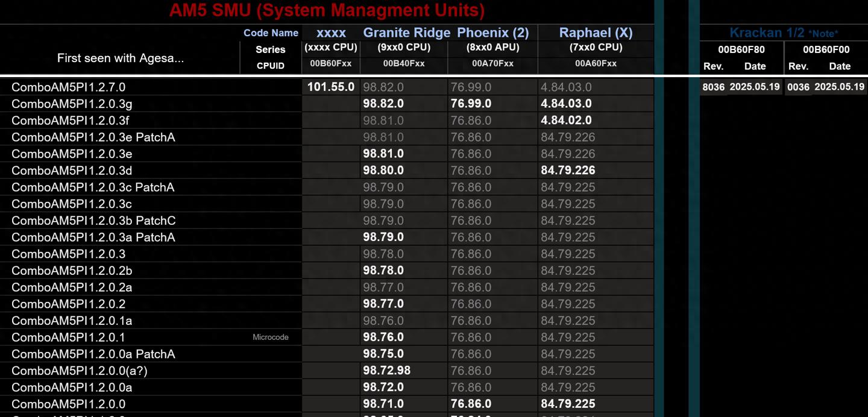Screen dimensions: 868x417
Task: Click the 00B60F00 CPUID header
Action: coord(826,49)
